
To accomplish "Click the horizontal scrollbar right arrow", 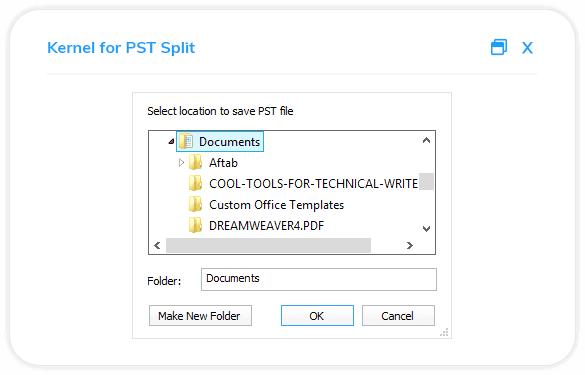I will 410,246.
